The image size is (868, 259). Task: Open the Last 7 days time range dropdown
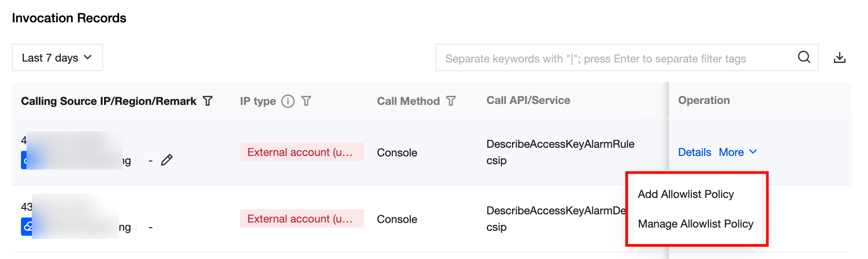[x=57, y=57]
